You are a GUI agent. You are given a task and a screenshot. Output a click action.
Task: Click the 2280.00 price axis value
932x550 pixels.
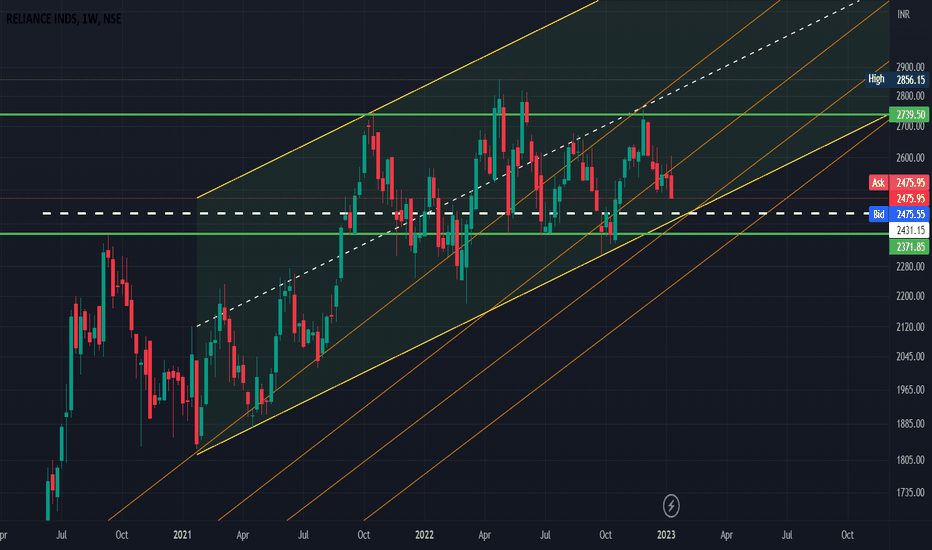coord(910,266)
